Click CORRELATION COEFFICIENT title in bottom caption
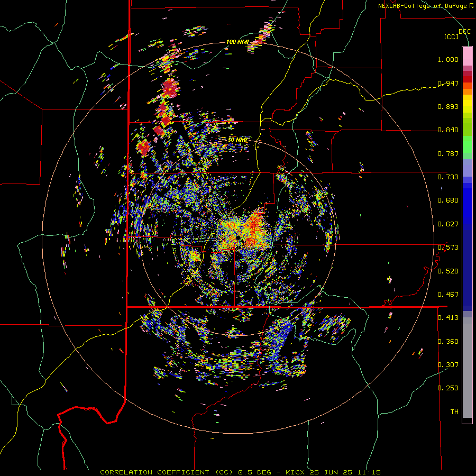 click(154, 472)
